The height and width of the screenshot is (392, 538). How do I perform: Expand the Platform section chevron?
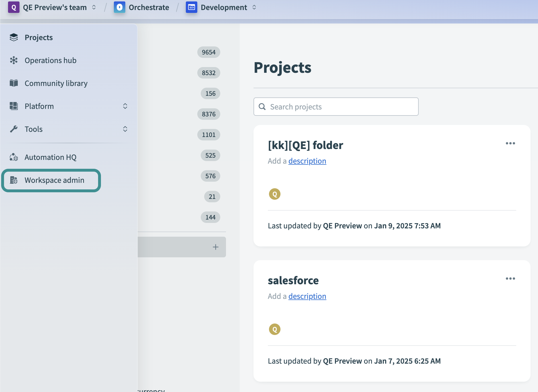[125, 106]
